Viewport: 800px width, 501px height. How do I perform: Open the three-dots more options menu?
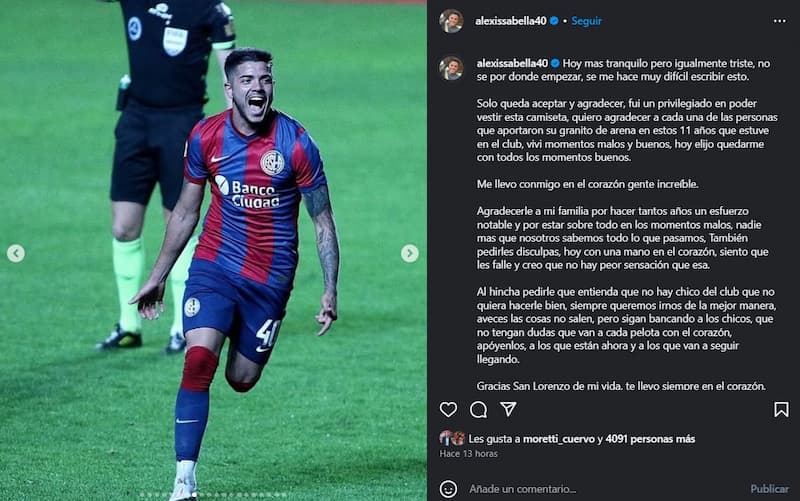pyautogui.click(x=780, y=21)
